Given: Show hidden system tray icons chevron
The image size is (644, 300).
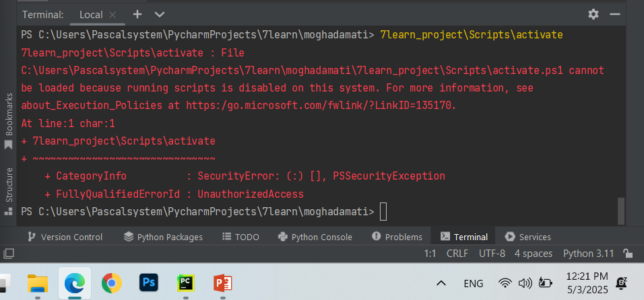Looking at the screenshot, I should click(x=441, y=283).
